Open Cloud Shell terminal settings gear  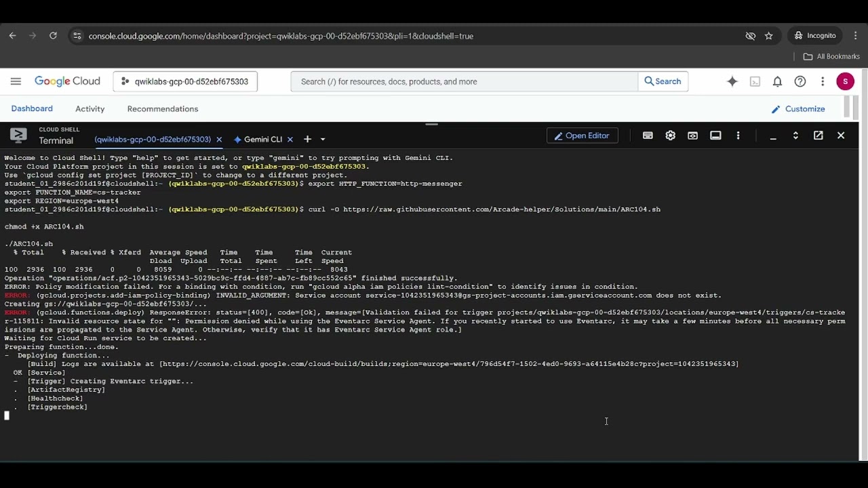671,136
